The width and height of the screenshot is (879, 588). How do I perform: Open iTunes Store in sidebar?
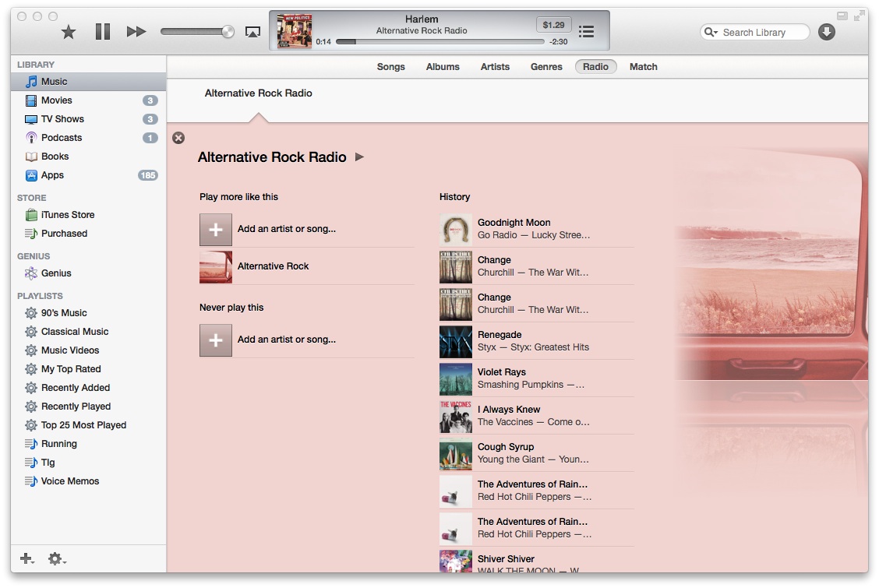click(x=67, y=215)
